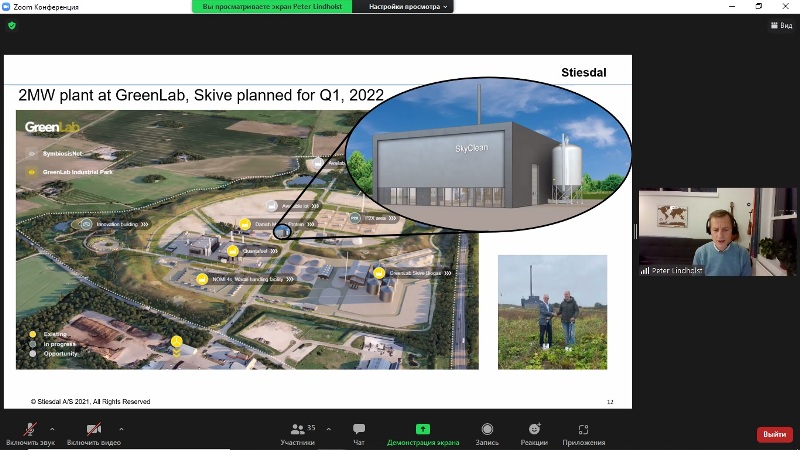The width and height of the screenshot is (800, 450).
Task: Click the SkyClean building rendering in slide
Action: [489, 155]
